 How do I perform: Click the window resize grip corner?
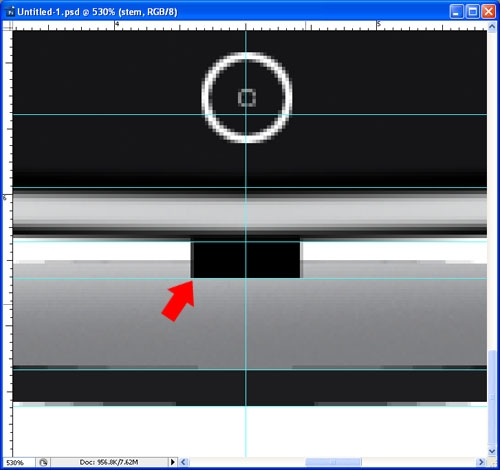pos(492,462)
